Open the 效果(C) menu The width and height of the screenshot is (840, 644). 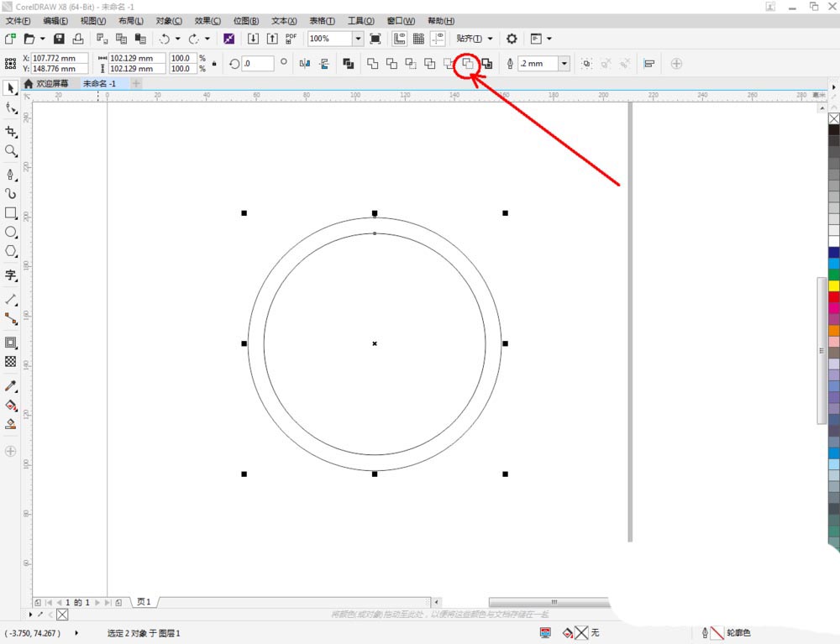coord(207,21)
